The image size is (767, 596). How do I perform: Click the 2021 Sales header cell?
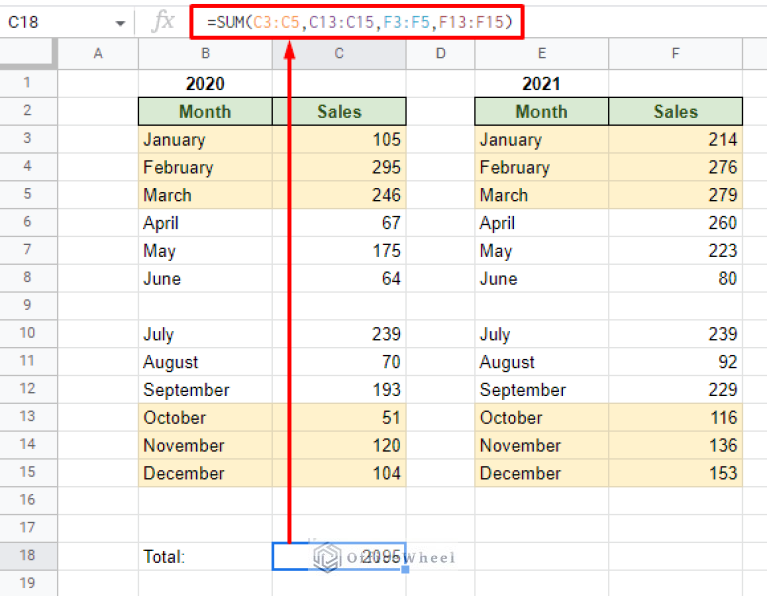pyautogui.click(x=675, y=112)
